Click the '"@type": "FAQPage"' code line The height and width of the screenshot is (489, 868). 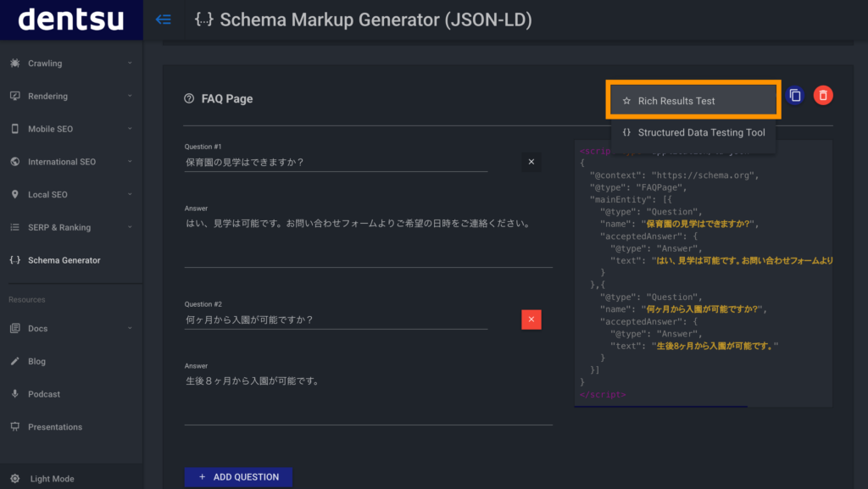point(638,187)
